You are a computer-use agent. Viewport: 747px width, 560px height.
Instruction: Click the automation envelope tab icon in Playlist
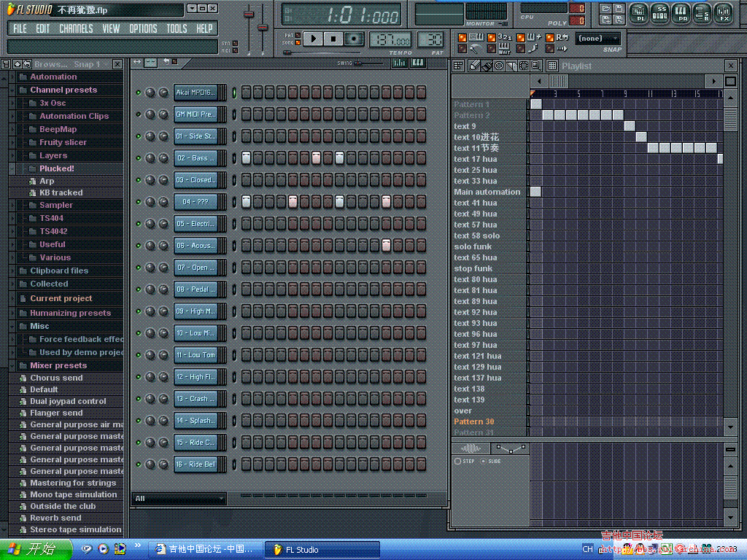tap(511, 448)
